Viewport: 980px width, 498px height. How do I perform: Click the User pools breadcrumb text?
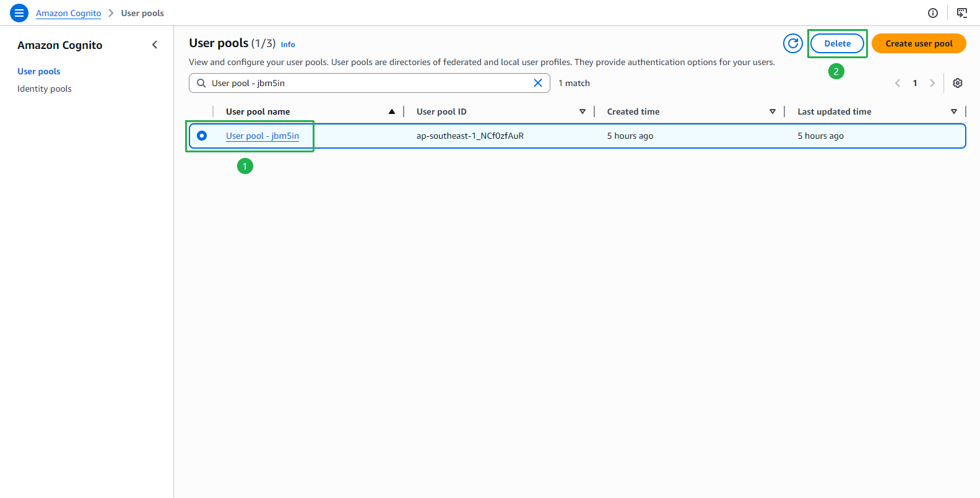coord(142,13)
